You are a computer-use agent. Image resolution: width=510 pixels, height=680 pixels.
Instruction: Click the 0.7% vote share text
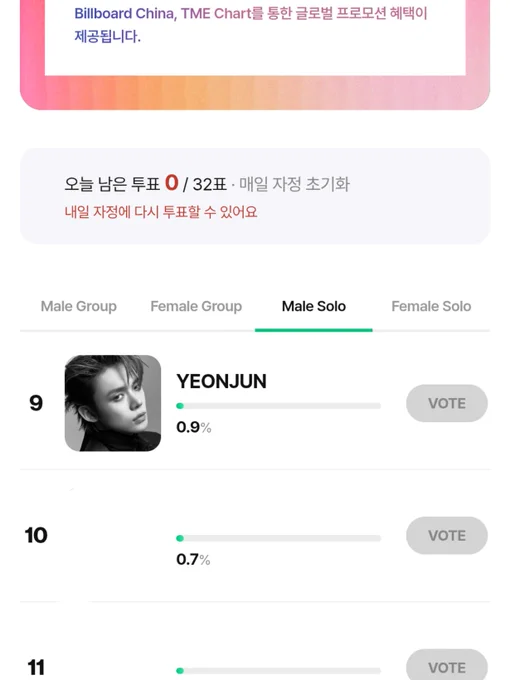click(x=193, y=559)
